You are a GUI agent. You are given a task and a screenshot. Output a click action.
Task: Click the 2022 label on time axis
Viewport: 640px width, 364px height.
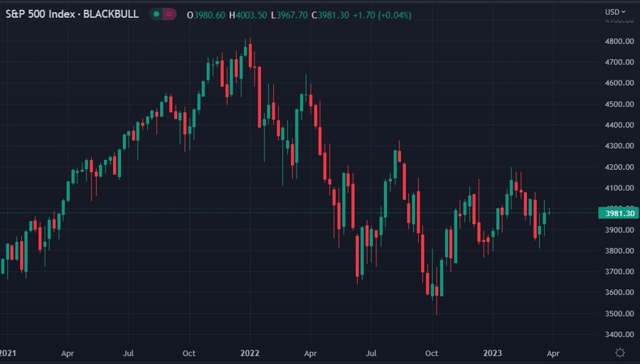[250, 353]
